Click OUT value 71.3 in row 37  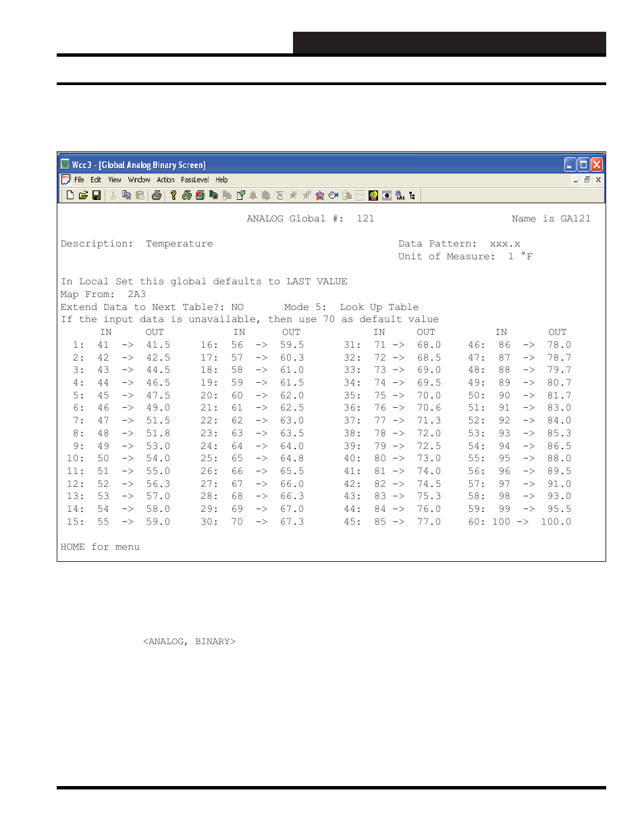coord(429,421)
